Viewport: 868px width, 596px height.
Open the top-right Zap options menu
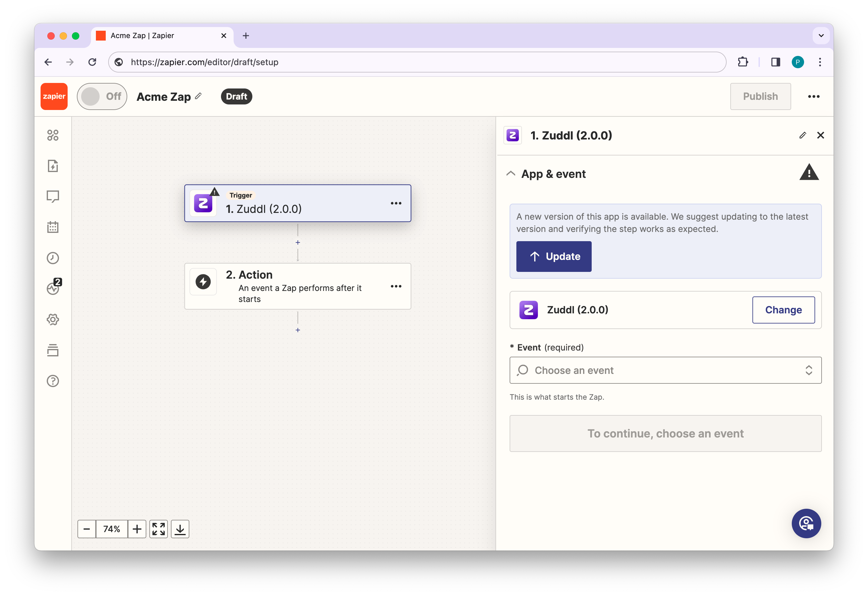coord(814,96)
